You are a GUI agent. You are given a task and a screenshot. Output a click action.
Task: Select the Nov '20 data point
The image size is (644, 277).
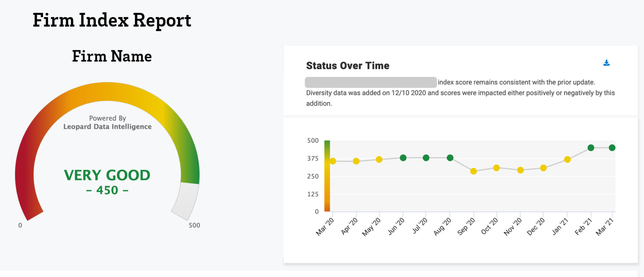(520, 170)
